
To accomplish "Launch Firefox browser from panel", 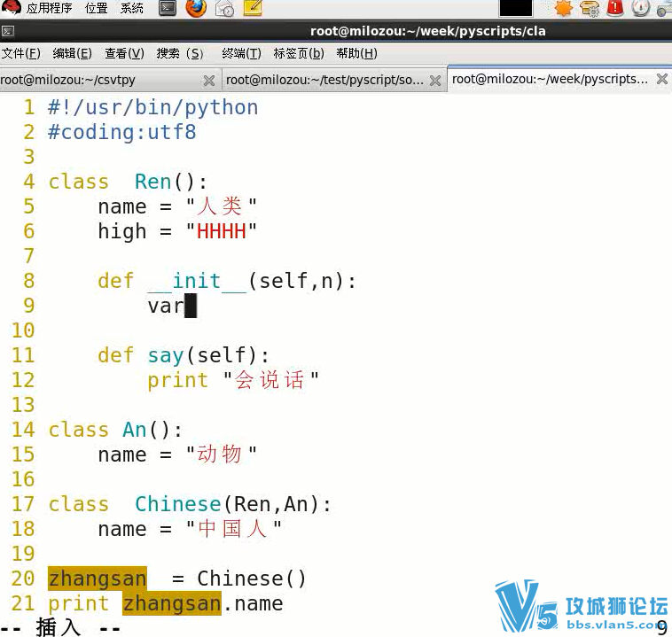I will click(196, 8).
